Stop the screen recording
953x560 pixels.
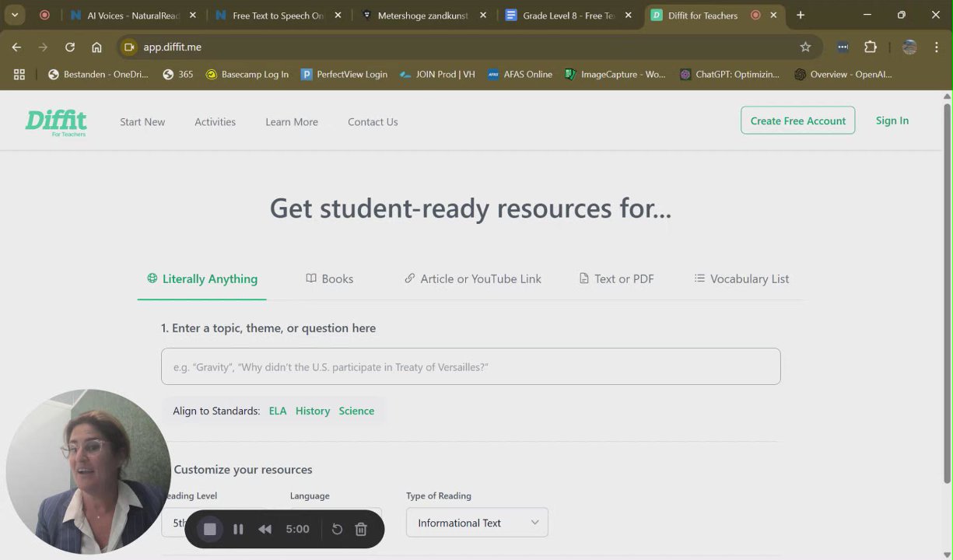coord(210,529)
